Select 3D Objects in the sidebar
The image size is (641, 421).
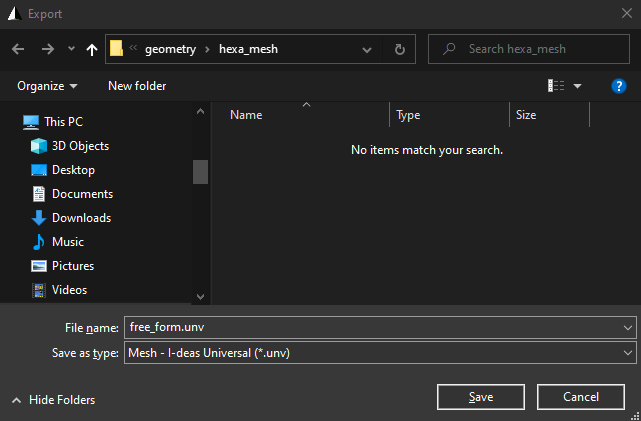80,146
